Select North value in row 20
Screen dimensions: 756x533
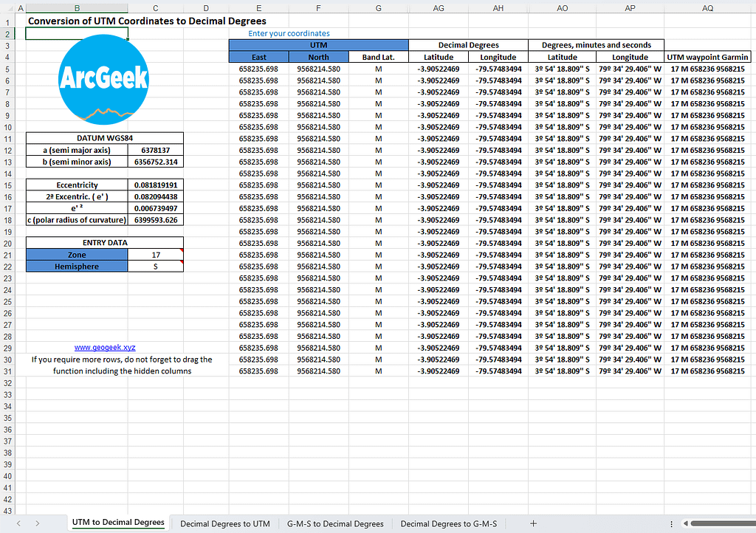[319, 244]
